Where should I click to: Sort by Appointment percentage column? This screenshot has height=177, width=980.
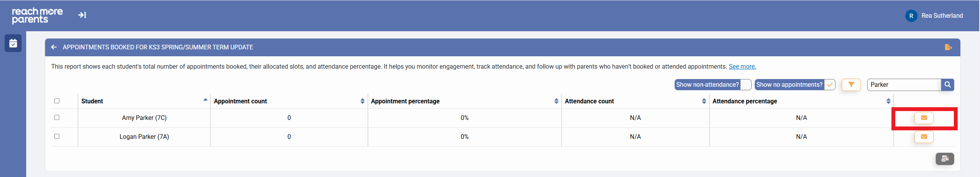click(556, 101)
